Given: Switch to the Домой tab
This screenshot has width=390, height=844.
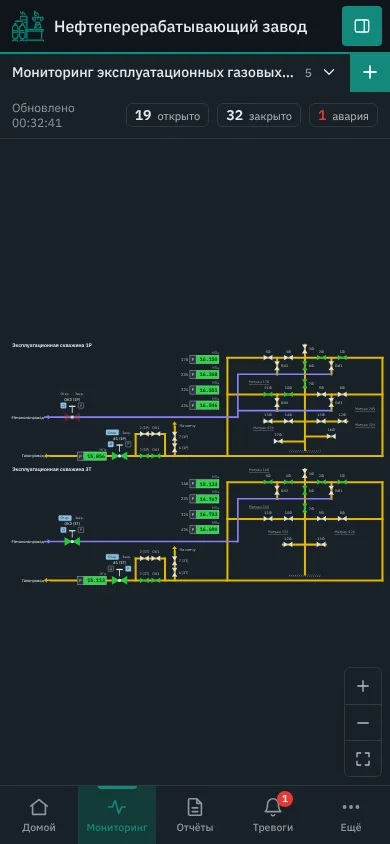Looking at the screenshot, I should (39, 815).
